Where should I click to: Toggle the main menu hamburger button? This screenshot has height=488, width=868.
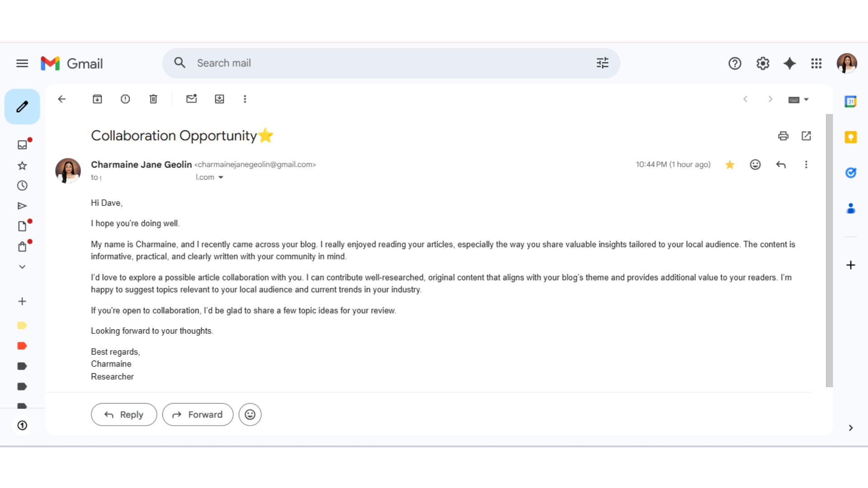click(22, 63)
